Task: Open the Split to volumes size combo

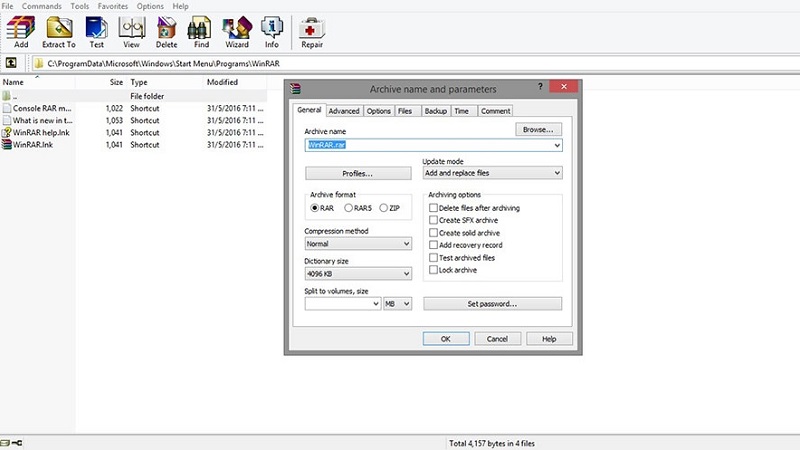Action: tap(343, 304)
